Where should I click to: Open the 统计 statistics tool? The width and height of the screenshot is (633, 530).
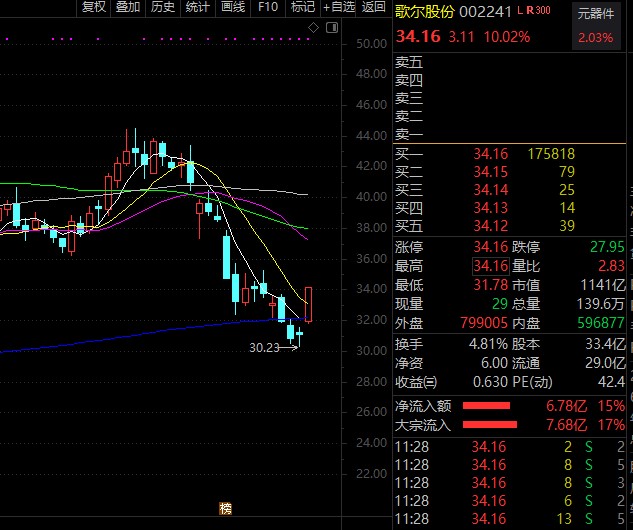tap(197, 7)
